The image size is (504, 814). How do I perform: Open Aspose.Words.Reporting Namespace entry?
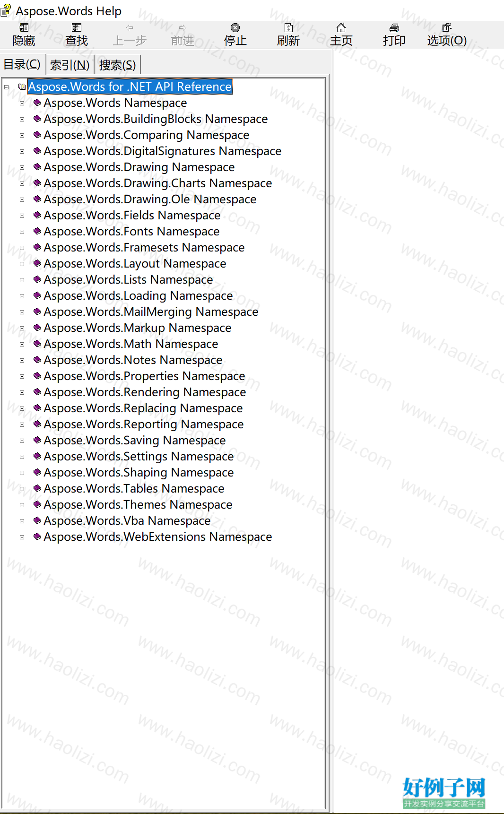144,424
